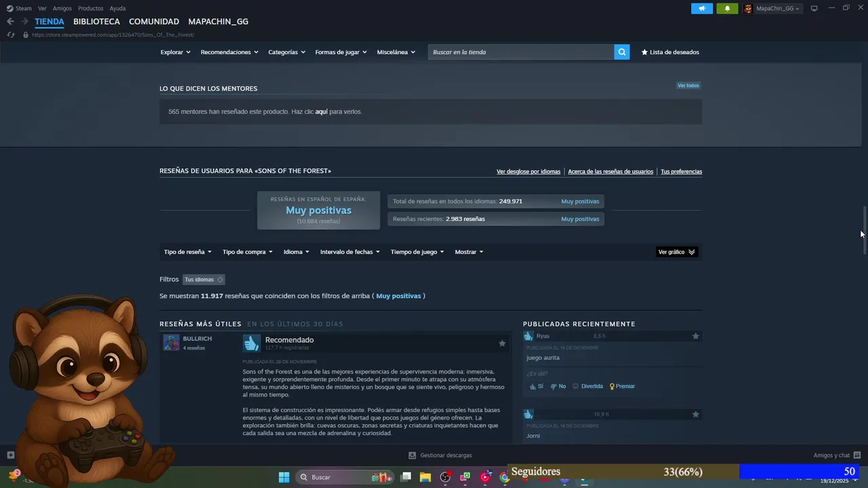Click star on BULLRICH review

pos(502,344)
